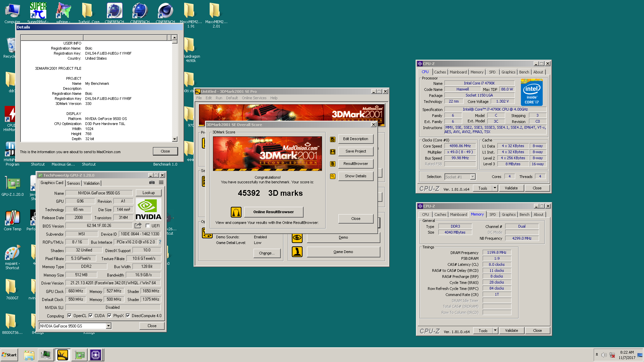This screenshot has height=362, width=644.
Task: Toggle the DirectCompute 4.0 checkbox
Action: tap(128, 316)
